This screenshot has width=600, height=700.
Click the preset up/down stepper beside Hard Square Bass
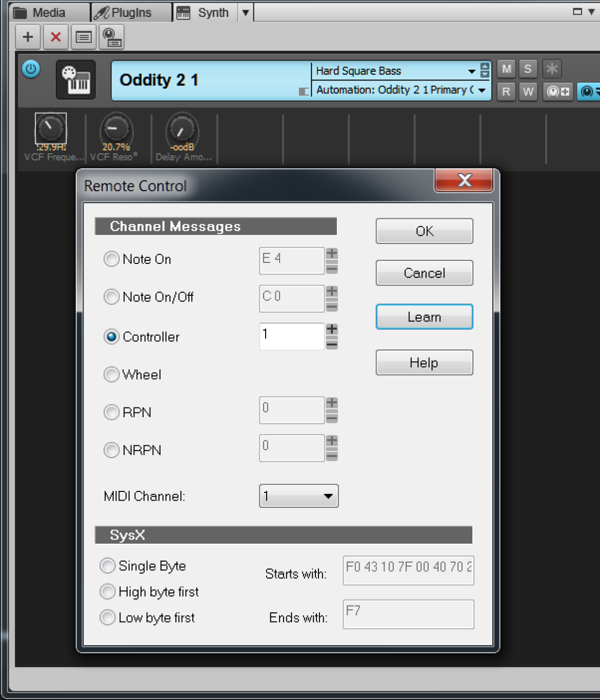[485, 70]
